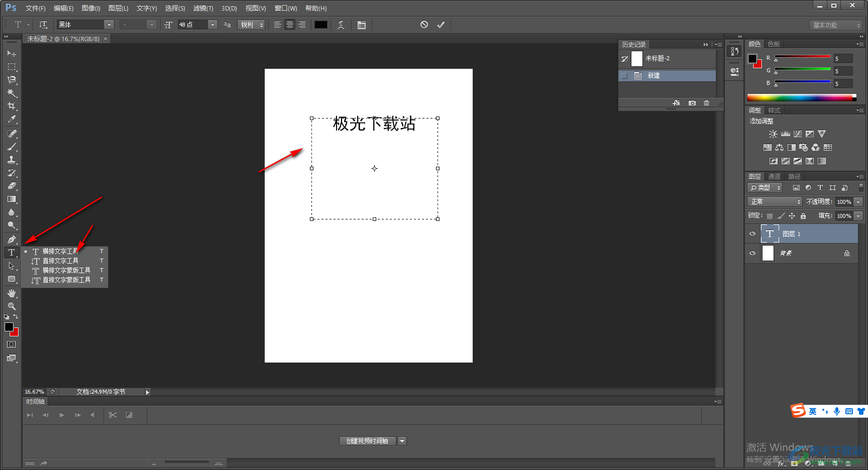Right align text
The height and width of the screenshot is (470, 868).
point(302,25)
